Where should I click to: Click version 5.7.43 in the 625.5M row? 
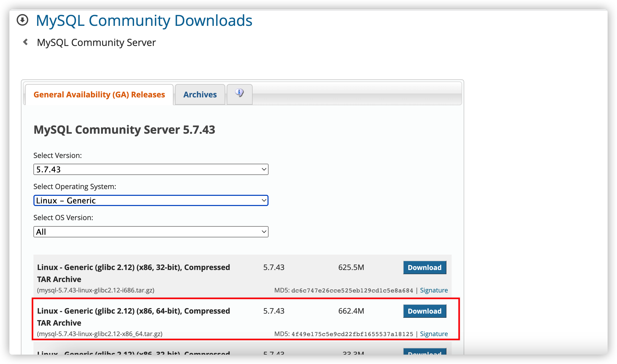pos(274,267)
